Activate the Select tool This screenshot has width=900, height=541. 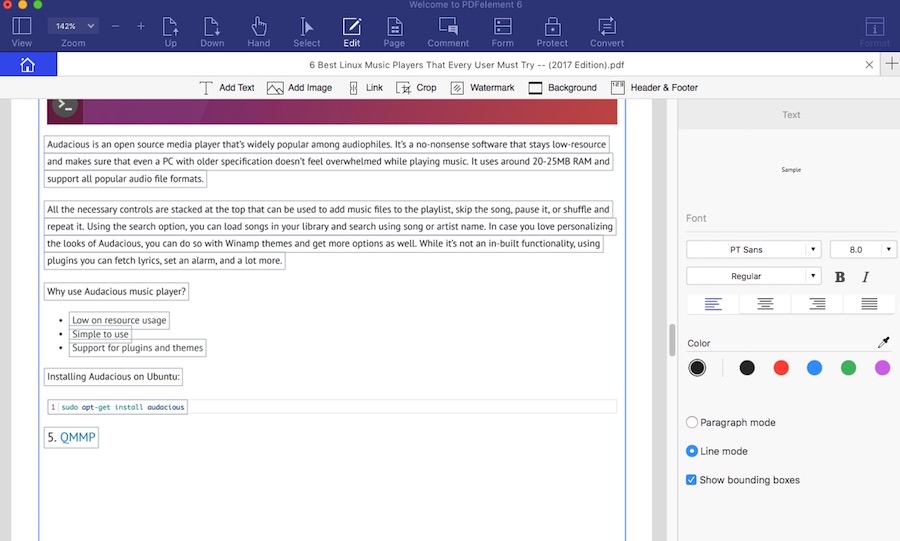(x=307, y=32)
